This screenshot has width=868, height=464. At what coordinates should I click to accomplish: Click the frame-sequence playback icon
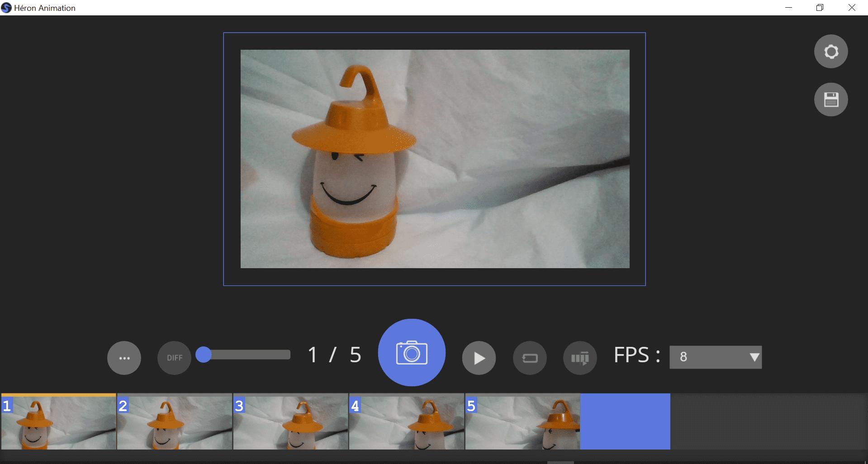580,357
